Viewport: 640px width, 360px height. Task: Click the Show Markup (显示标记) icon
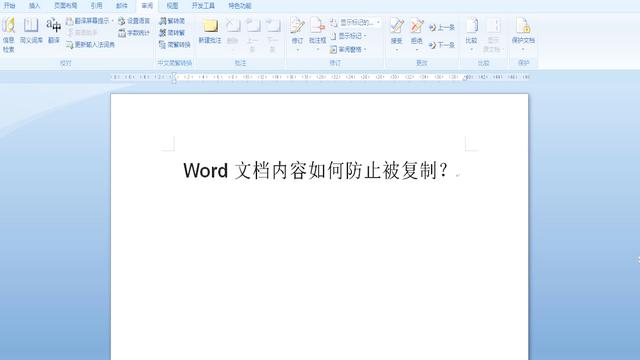pyautogui.click(x=333, y=36)
